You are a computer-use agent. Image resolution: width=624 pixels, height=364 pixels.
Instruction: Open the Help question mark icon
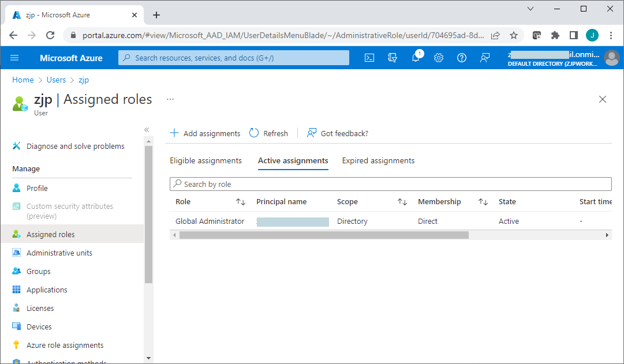point(462,58)
